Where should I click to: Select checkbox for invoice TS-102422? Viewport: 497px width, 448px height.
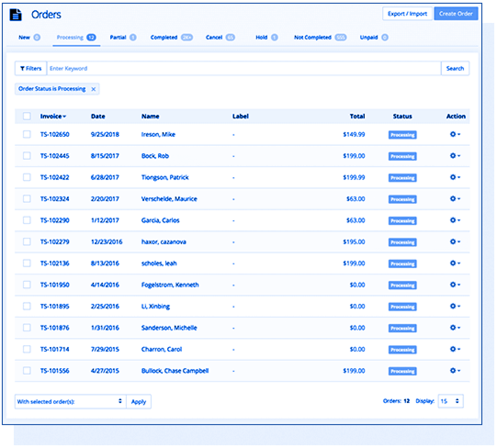(x=27, y=177)
